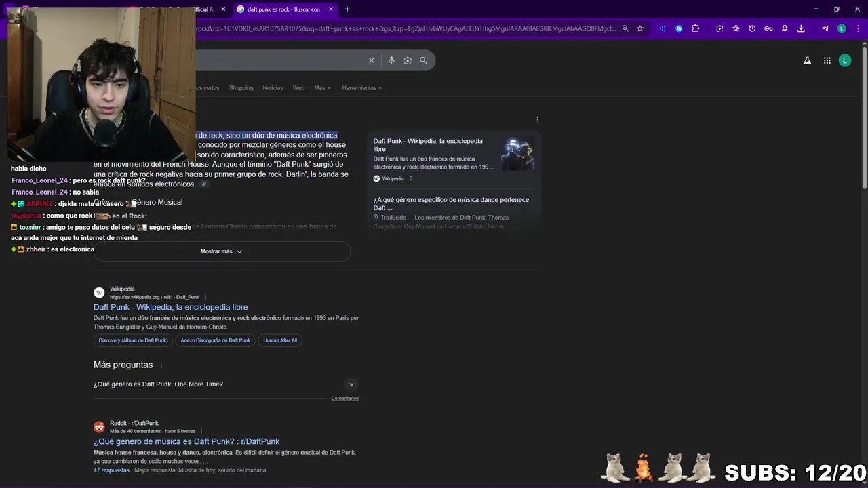Open options beside the Reddit result
Viewport: 868px width, 488px height.
click(x=201, y=431)
